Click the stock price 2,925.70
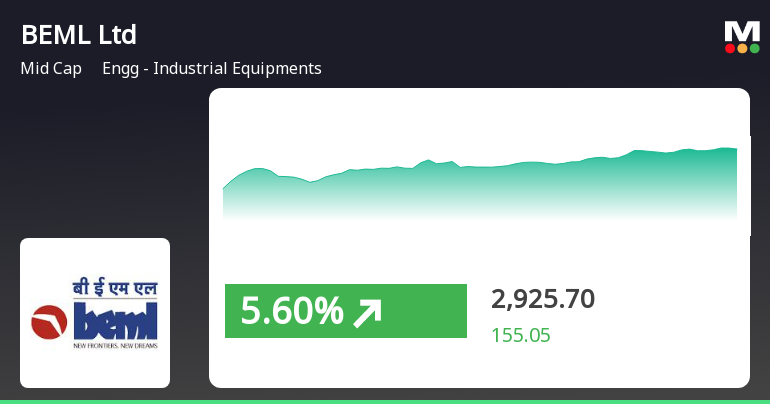 point(543,299)
